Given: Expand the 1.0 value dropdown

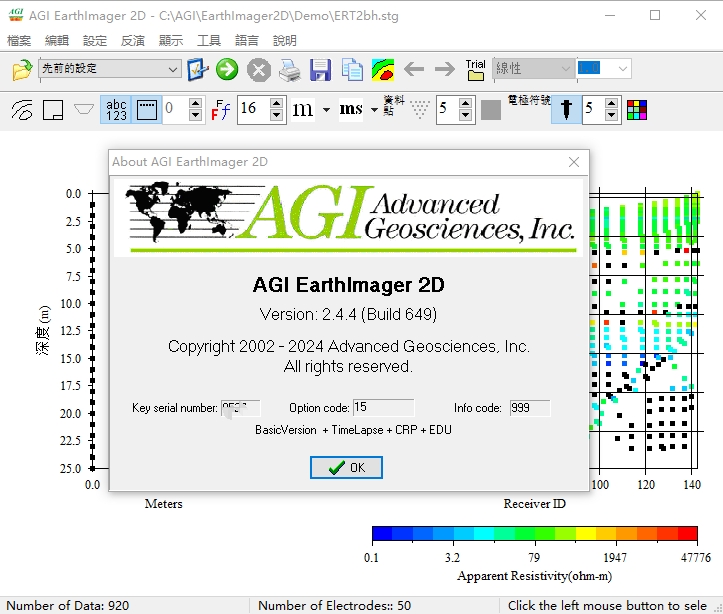Looking at the screenshot, I should click(622, 69).
